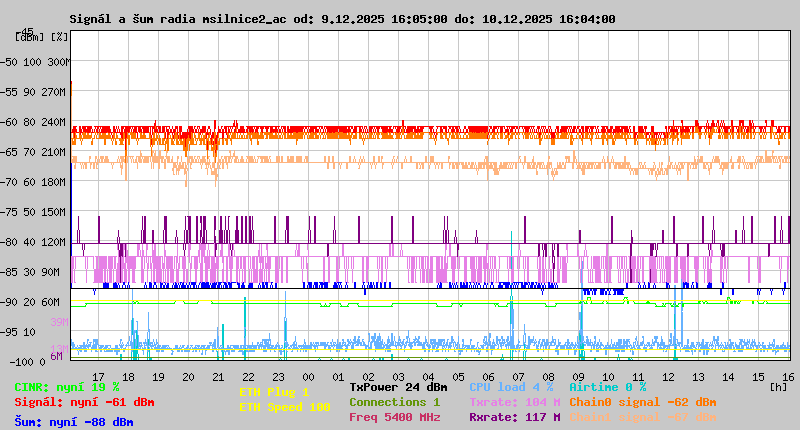Viewport: 800px width, 430px height.
Task: Click the 'Freq 5400 MHz' legend label
Action: [x=394, y=417]
